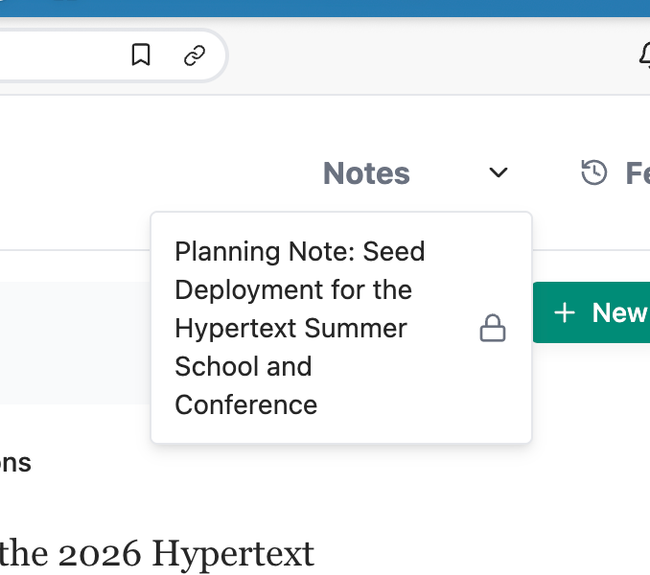The image size is (650, 575).
Task: Click the history clock icon
Action: [594, 173]
